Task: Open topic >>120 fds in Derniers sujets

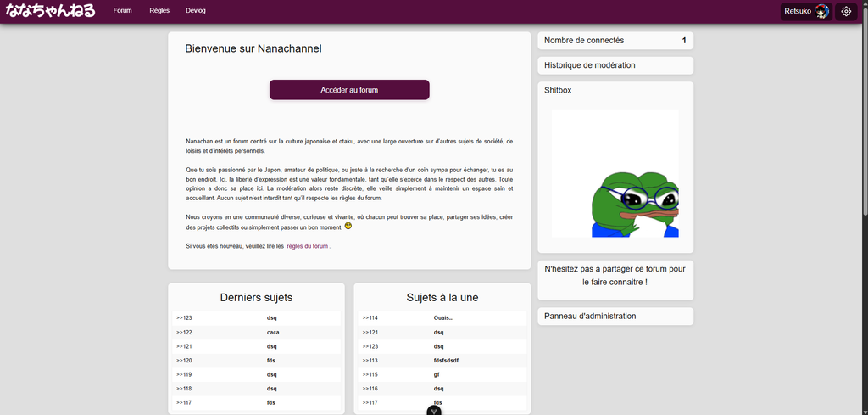Action: 256,361
